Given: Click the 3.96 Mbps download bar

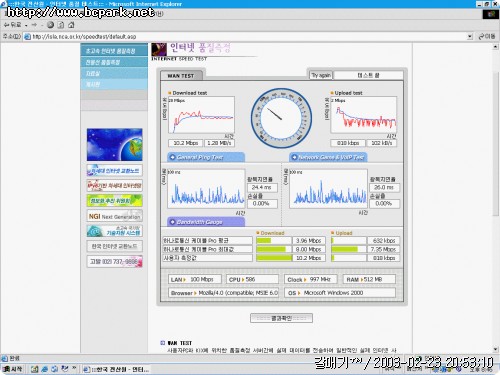Looking at the screenshot, I should tap(273, 241).
